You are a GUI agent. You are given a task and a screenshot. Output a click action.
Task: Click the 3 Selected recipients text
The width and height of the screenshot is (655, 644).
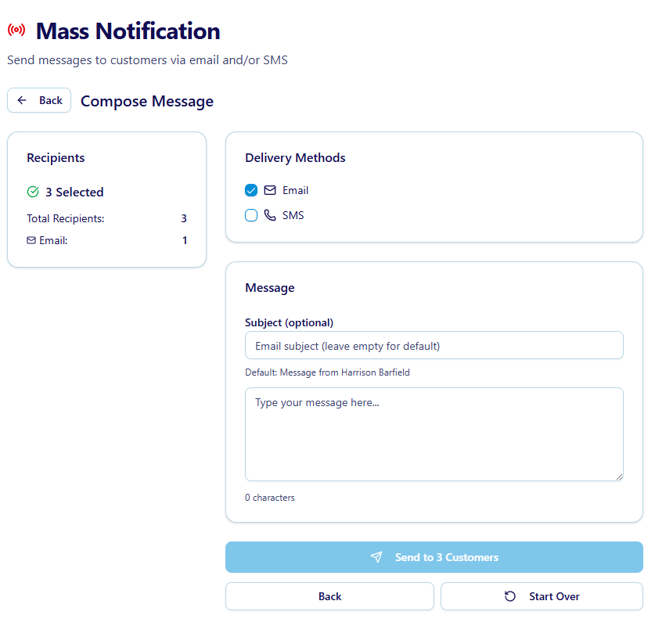pos(74,192)
